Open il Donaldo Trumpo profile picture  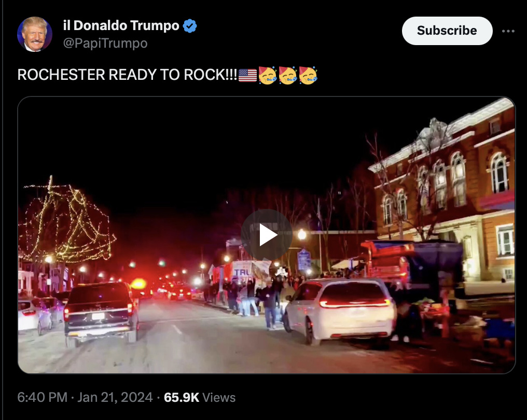coord(35,34)
